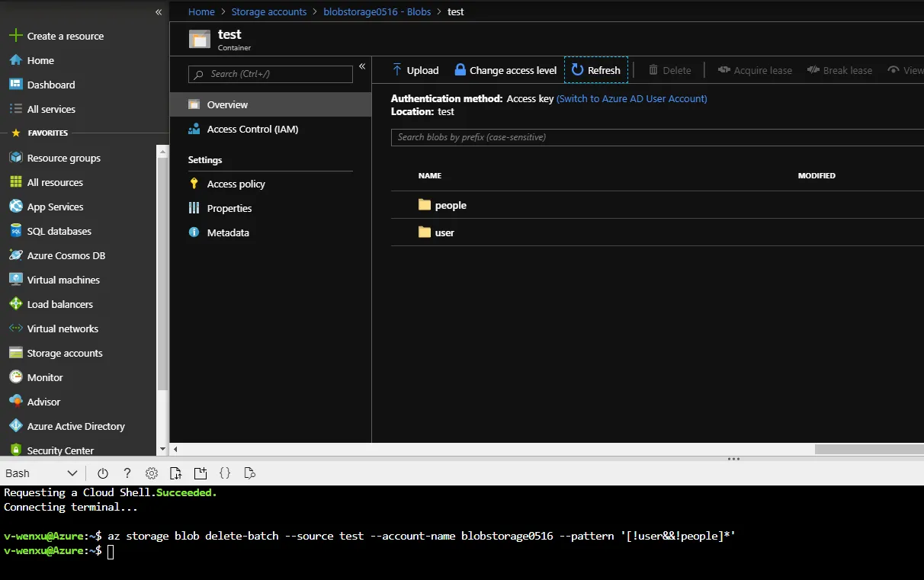924x580 pixels.
Task: Click the test container title icon
Action: click(200, 39)
